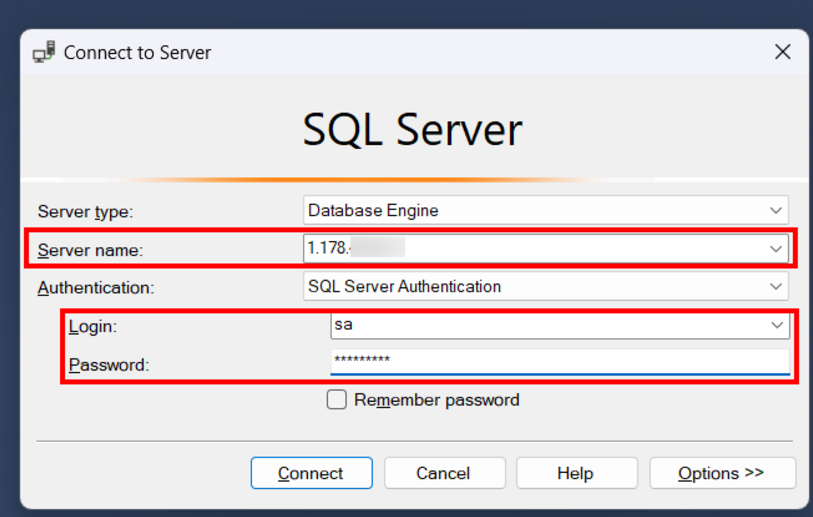This screenshot has width=813, height=517.
Task: Open the Server type dropdown arrow
Action: [x=775, y=210]
